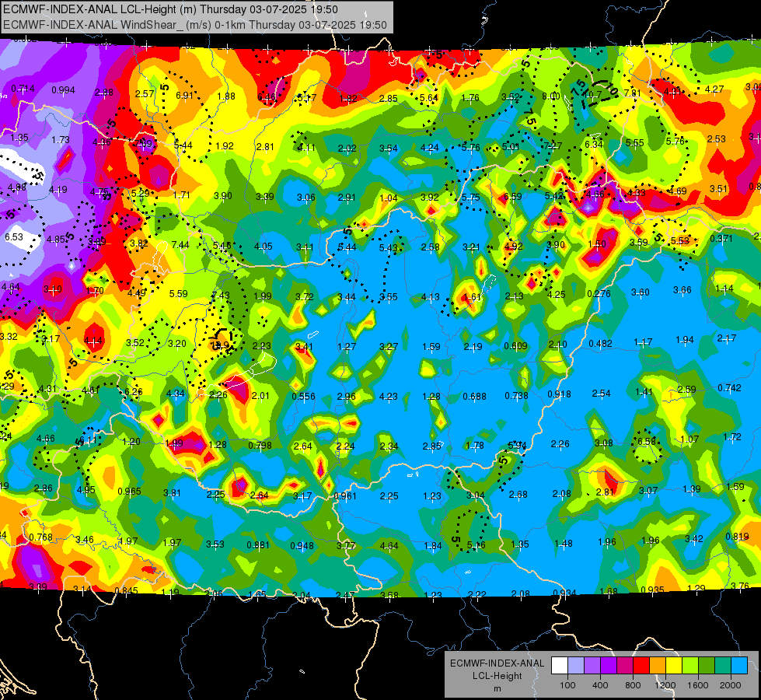Click the wind shear value '6.91'

(184, 95)
